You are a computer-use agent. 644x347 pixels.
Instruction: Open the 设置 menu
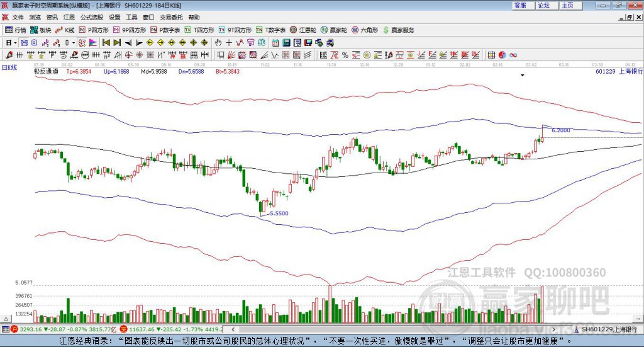(114, 17)
